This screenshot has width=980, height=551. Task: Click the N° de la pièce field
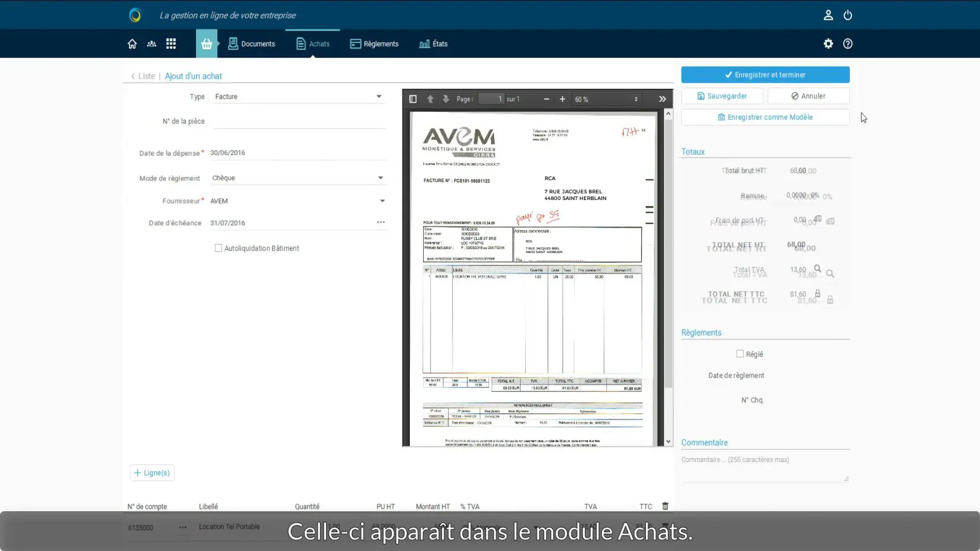pos(299,122)
